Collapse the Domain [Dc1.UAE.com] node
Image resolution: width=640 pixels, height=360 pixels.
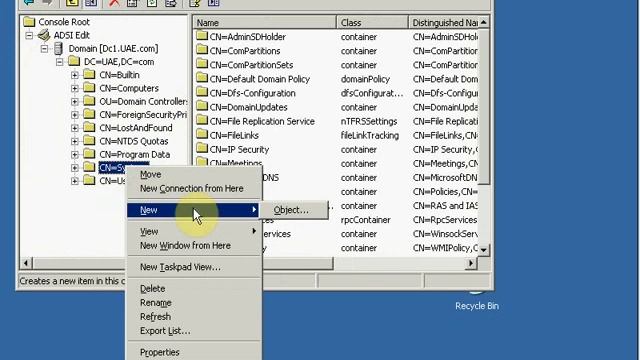pyautogui.click(x=44, y=49)
